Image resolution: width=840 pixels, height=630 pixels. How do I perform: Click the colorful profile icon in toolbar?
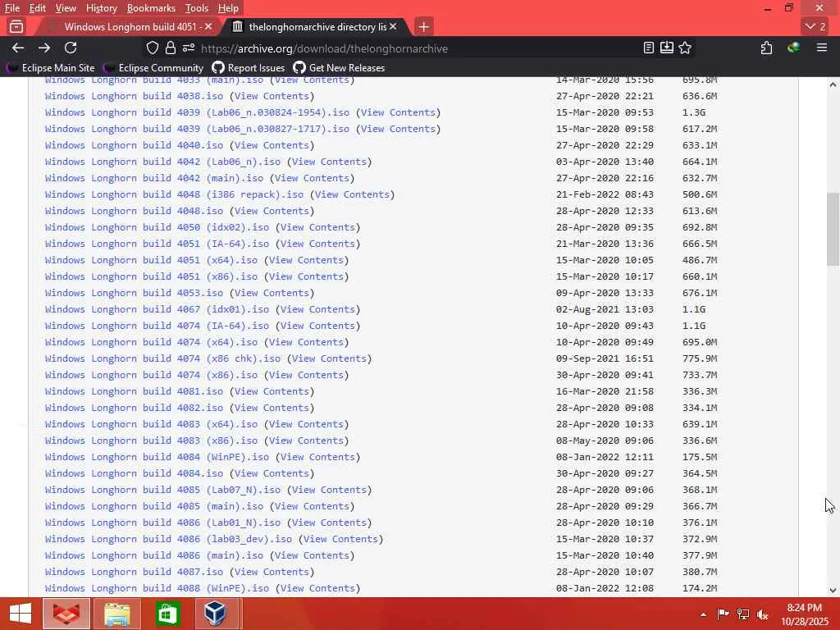point(794,48)
